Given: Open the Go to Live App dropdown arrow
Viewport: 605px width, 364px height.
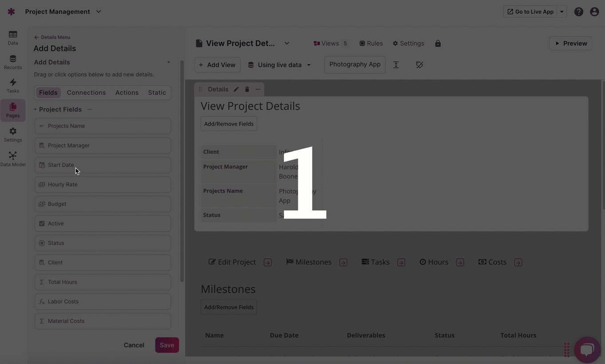Looking at the screenshot, I should point(562,12).
